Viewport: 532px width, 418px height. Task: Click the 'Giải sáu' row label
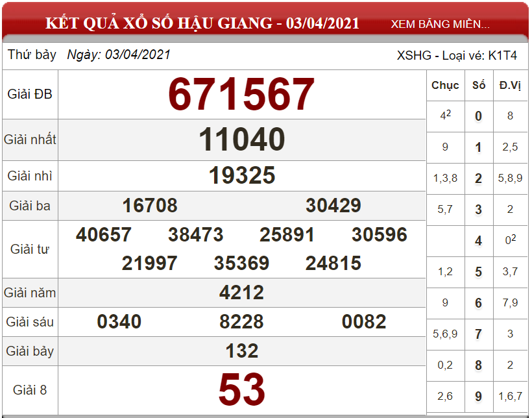coord(30,322)
